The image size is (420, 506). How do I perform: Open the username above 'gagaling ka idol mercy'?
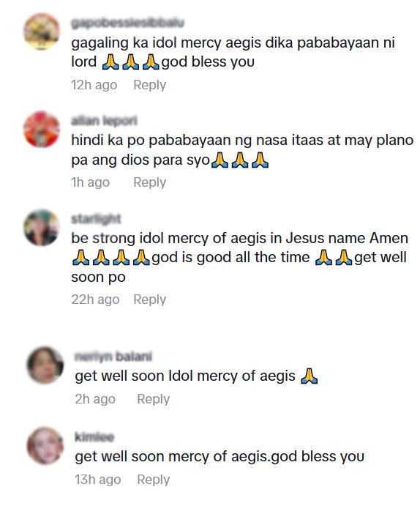(x=127, y=23)
